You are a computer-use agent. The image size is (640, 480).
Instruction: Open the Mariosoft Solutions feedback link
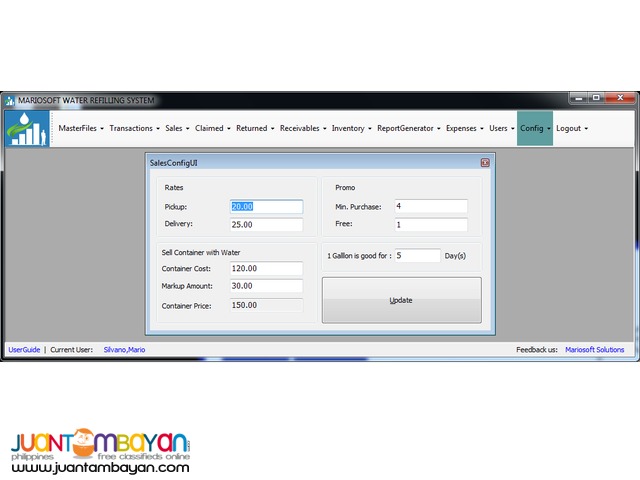click(595, 350)
